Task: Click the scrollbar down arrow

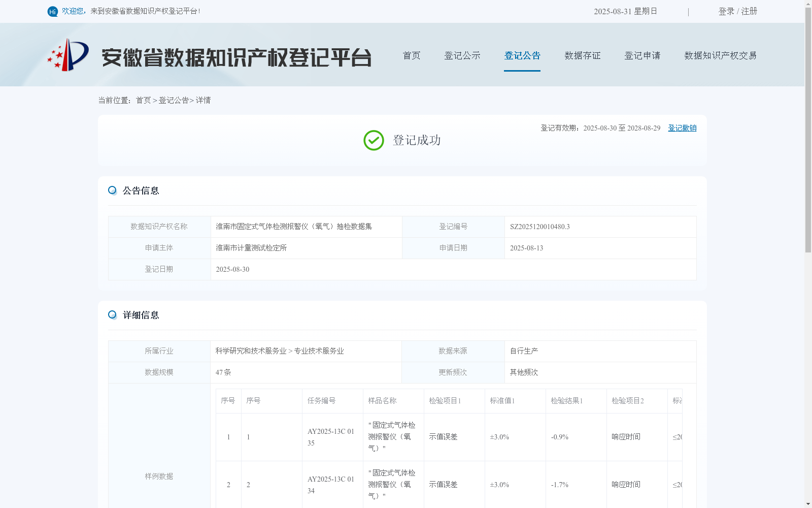Action: point(808,504)
